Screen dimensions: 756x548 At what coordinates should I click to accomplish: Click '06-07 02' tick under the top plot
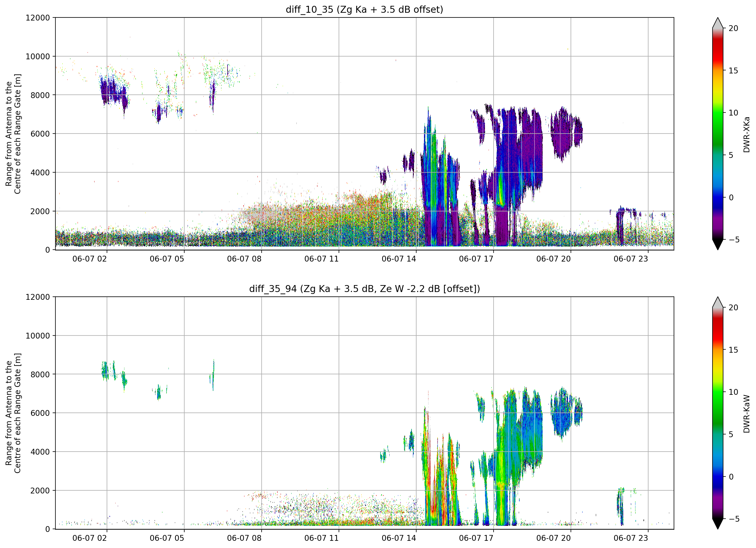coord(90,259)
